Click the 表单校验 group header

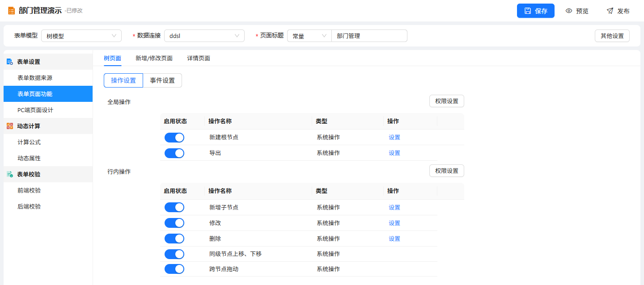[x=48, y=174]
